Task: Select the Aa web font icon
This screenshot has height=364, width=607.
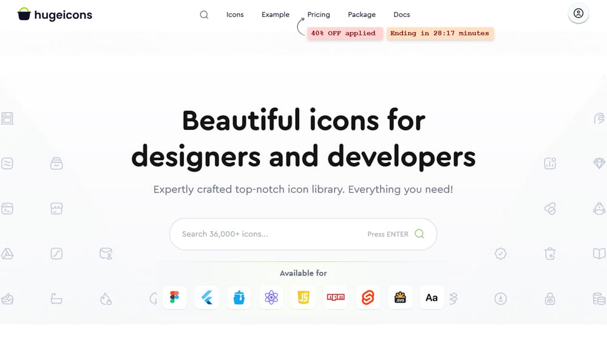Action: click(432, 297)
